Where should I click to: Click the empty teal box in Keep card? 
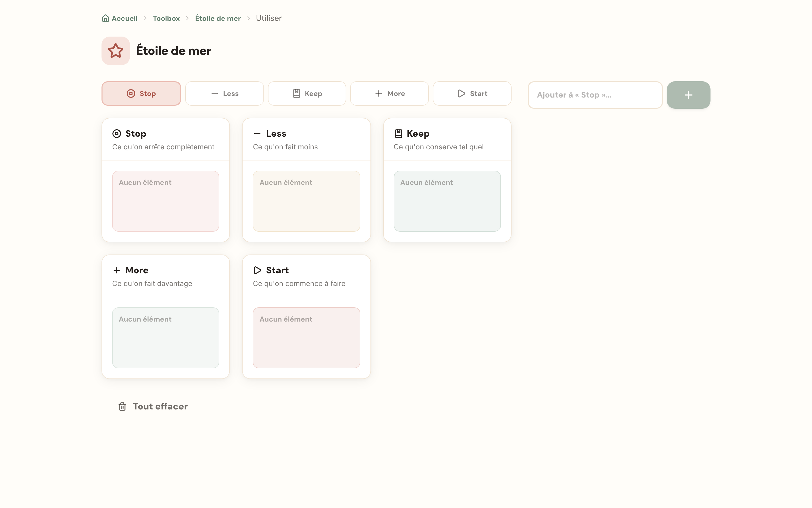coord(447,201)
